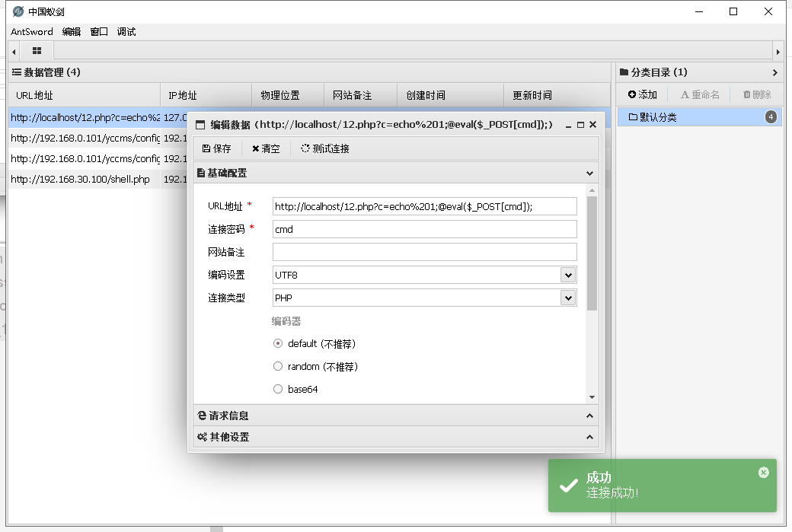Image resolution: width=792 pixels, height=532 pixels.
Task: Click the 物理位置 column header
Action: click(288, 95)
